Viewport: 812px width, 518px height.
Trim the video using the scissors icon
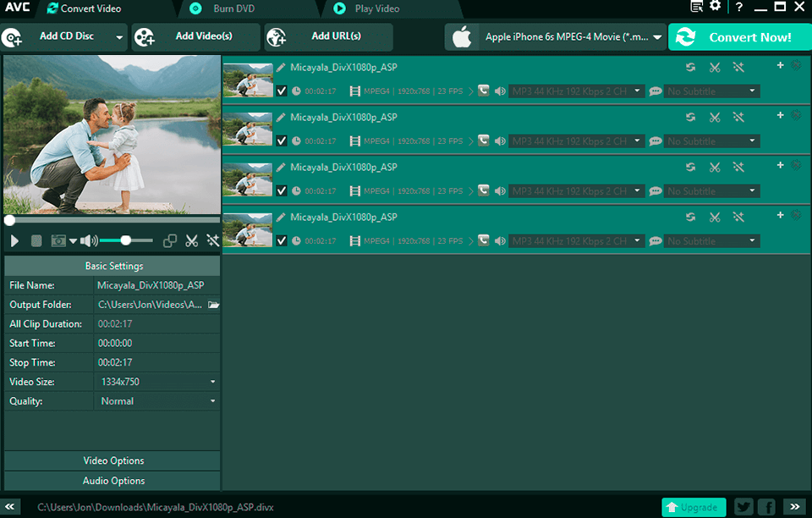coord(191,240)
